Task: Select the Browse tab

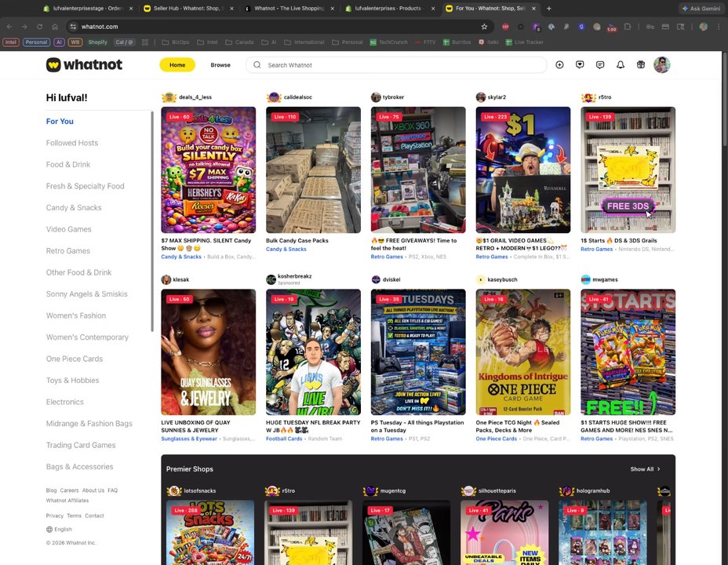Action: (x=220, y=65)
